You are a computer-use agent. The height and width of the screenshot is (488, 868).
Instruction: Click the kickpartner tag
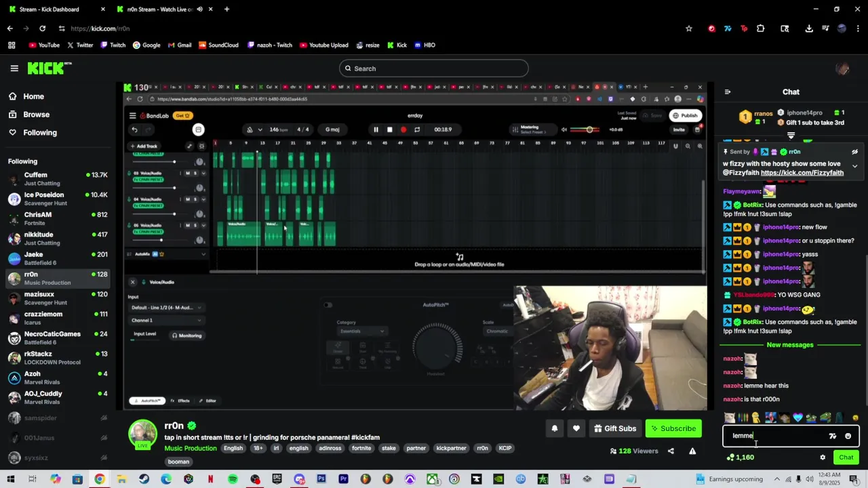pos(451,448)
